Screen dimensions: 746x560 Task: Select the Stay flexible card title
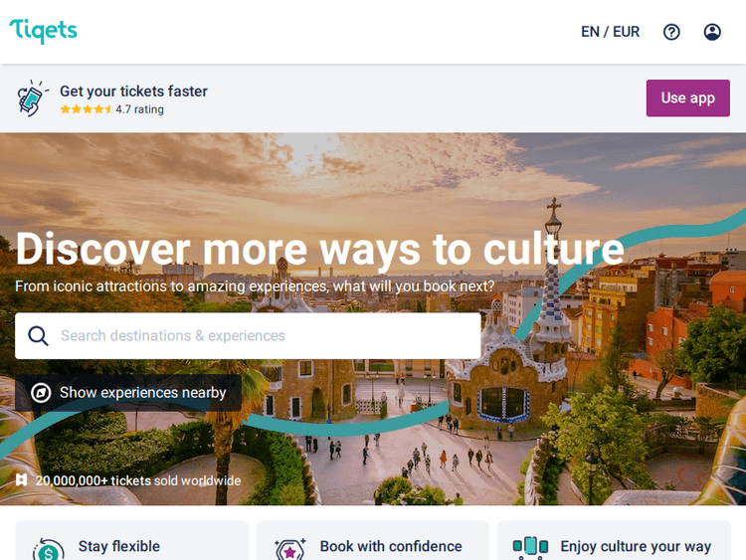[x=119, y=546]
